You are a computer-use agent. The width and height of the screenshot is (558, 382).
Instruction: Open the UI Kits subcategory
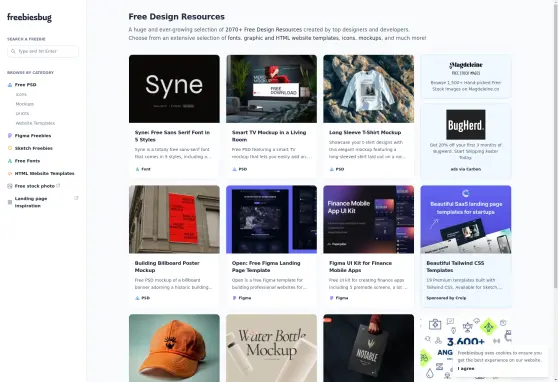[22, 114]
